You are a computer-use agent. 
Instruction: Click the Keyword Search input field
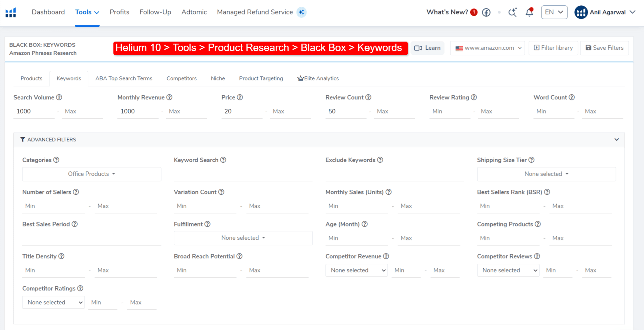click(243, 174)
